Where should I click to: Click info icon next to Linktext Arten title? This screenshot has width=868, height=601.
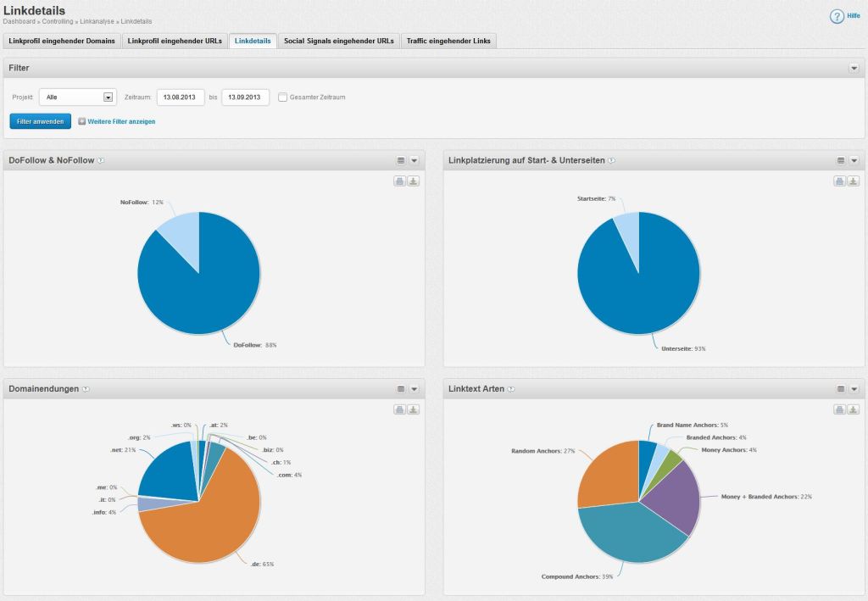511,389
